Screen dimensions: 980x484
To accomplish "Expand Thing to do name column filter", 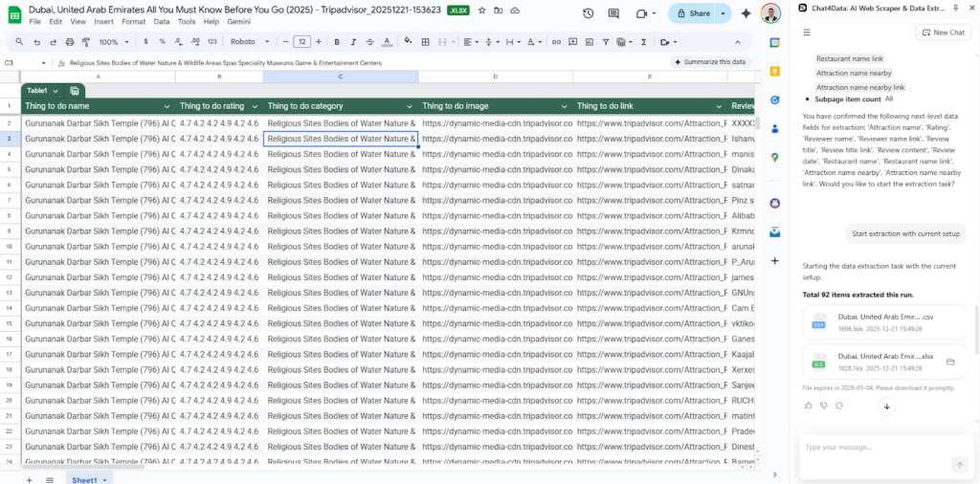I will [x=167, y=106].
